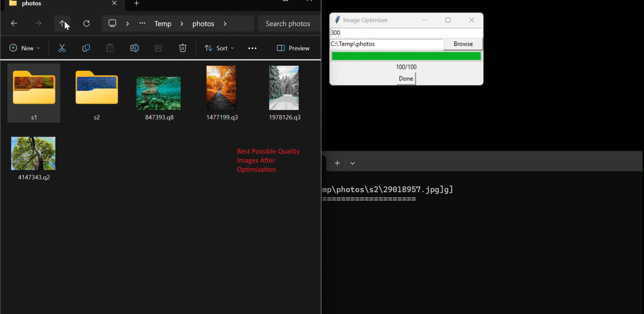Screen dimensions: 644x314
Task: Expand the chevron after Temp breadcrumb
Action: tap(182, 24)
